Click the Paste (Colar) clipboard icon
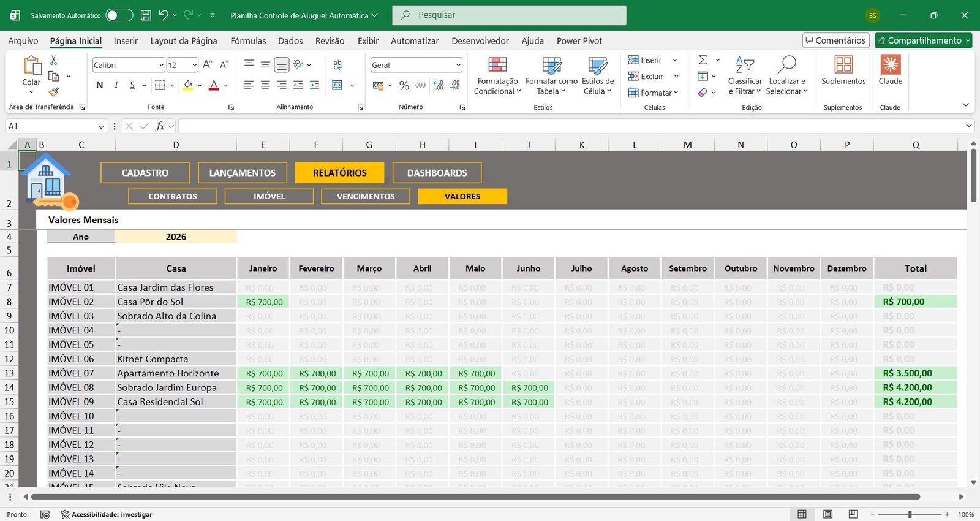The width and height of the screenshot is (980, 521). [x=31, y=66]
